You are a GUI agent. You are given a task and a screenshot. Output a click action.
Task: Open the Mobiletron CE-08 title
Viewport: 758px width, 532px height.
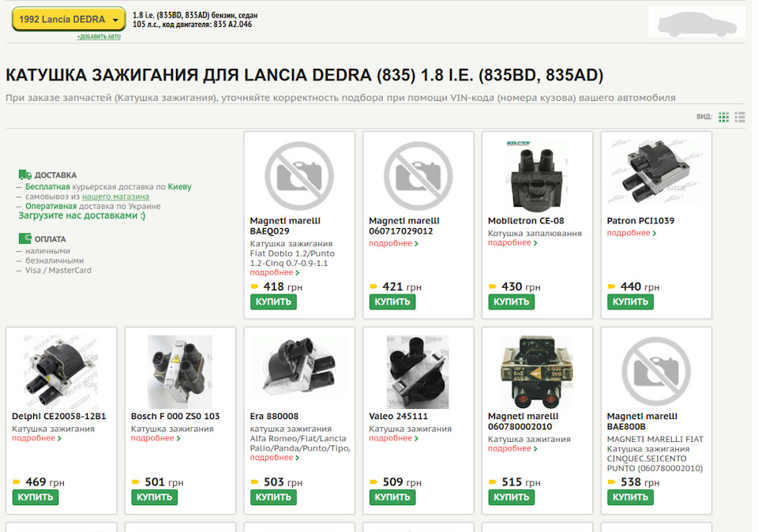526,221
